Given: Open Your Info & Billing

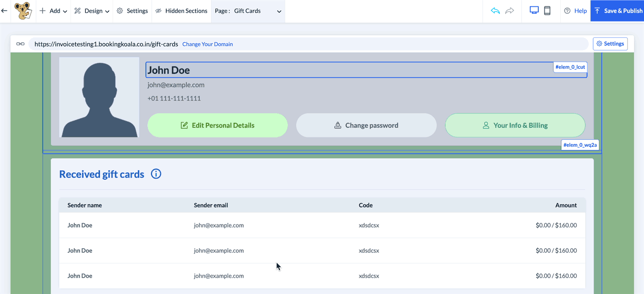Looking at the screenshot, I should [x=515, y=125].
